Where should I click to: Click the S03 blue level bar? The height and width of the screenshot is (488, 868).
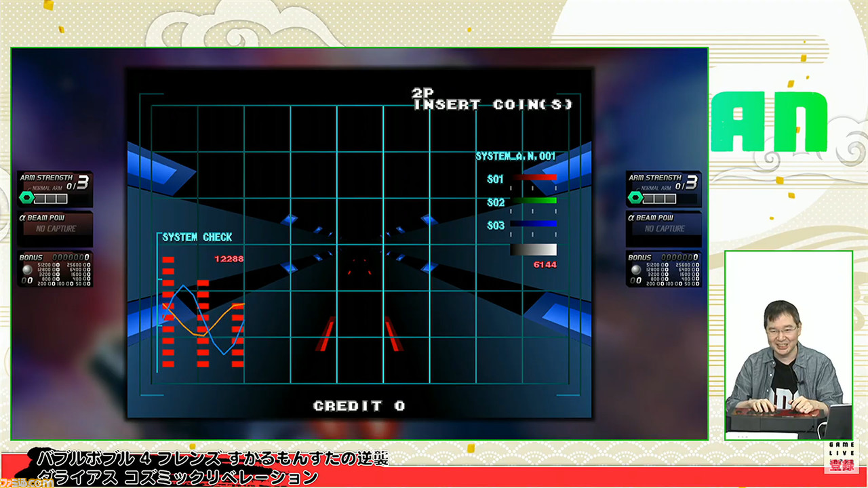534,224
